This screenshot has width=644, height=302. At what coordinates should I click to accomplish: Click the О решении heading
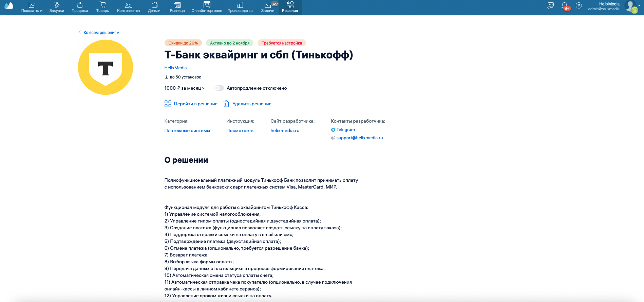pos(186,160)
